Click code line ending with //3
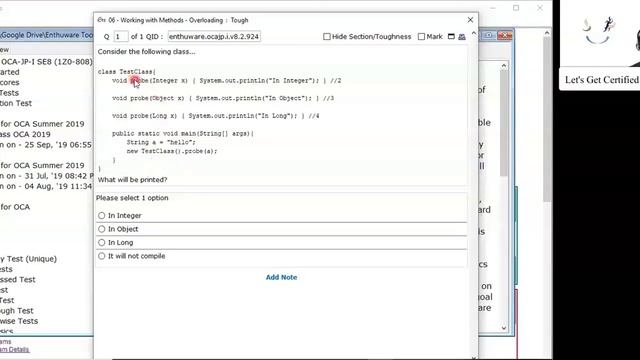Screen dimensions: 640x360 [x=223, y=98]
